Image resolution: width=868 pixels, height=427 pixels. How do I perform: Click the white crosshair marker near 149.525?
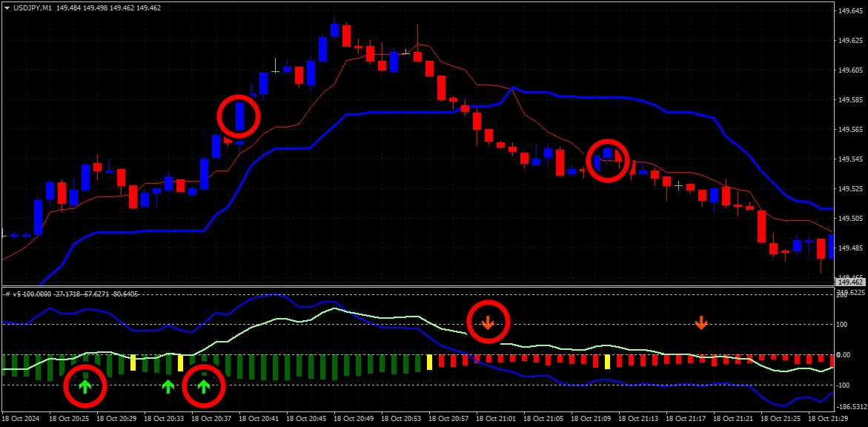point(679,185)
